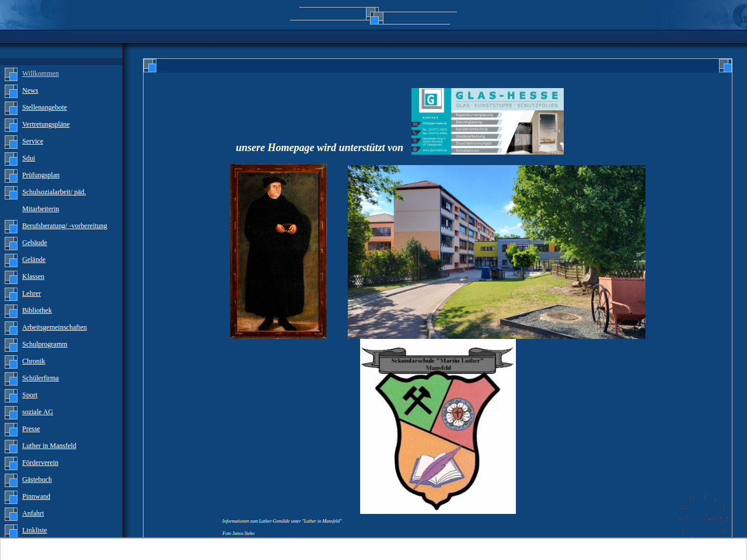Open the Berufsberatung/-vorbereitung link
Screen dimensions: 747x560
click(64, 226)
